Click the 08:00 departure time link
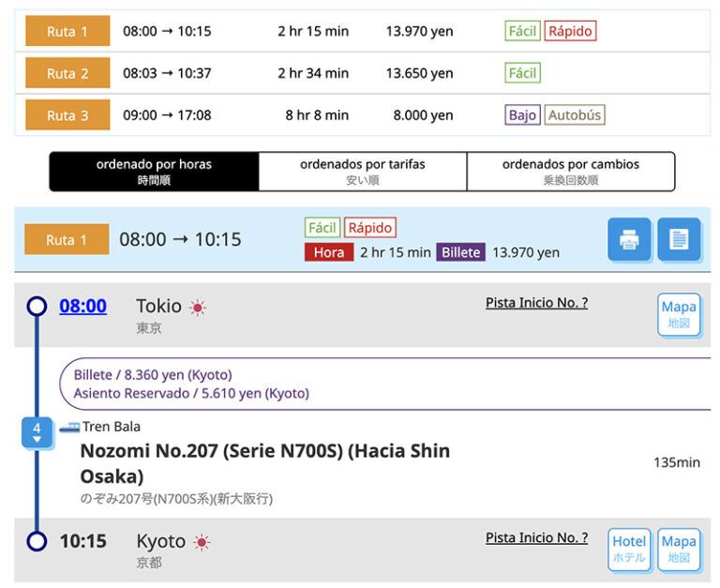720x588 pixels. coord(82,306)
